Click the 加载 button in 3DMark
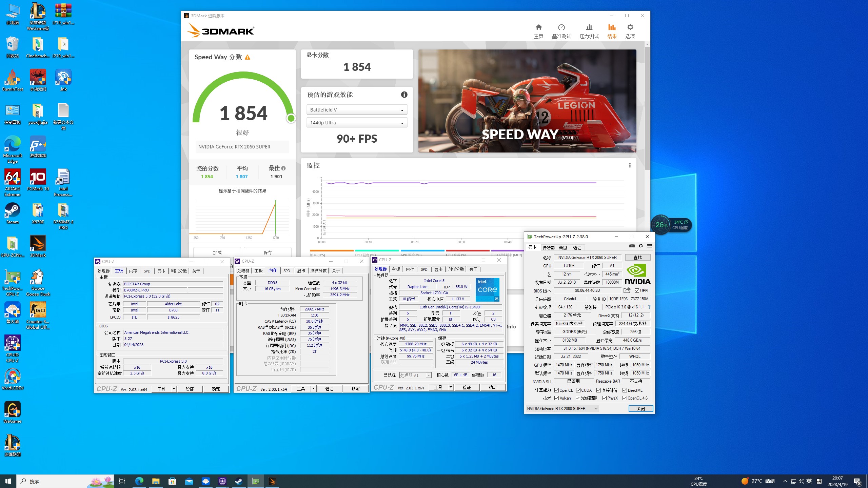Screen dimensions: 868x488 (x=217, y=252)
